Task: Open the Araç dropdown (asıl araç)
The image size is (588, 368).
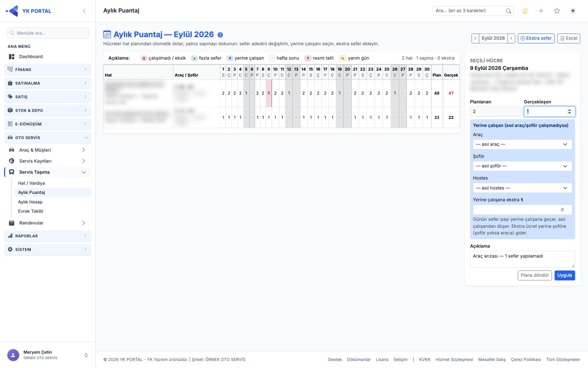Action: (522, 144)
